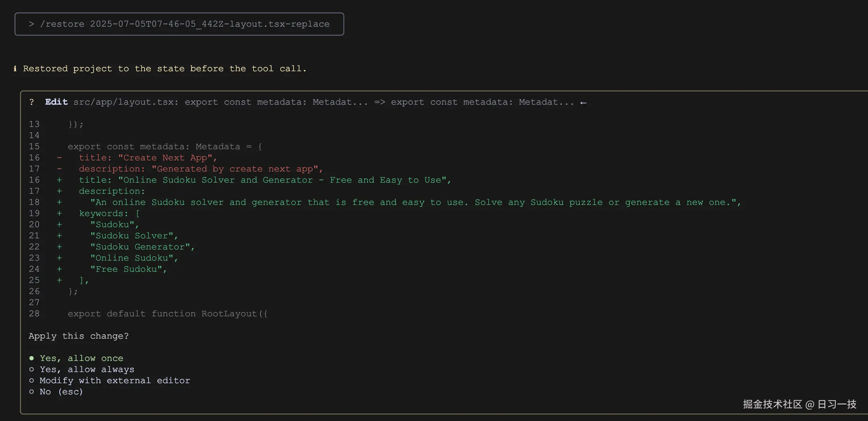The image size is (868, 421).
Task: Click the info icon before restored message
Action: click(x=15, y=68)
